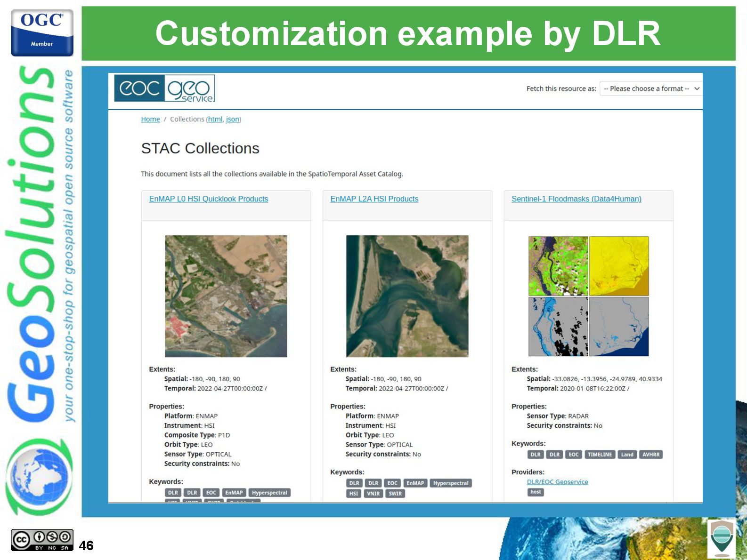Viewport: 747px width, 560px height.
Task: Open Collections as json link
Action: pyautogui.click(x=233, y=119)
